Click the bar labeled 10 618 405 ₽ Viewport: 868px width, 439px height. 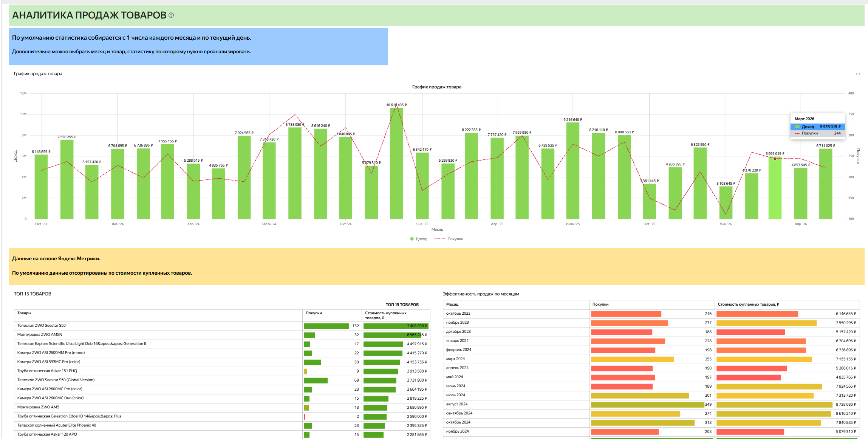pos(396,163)
